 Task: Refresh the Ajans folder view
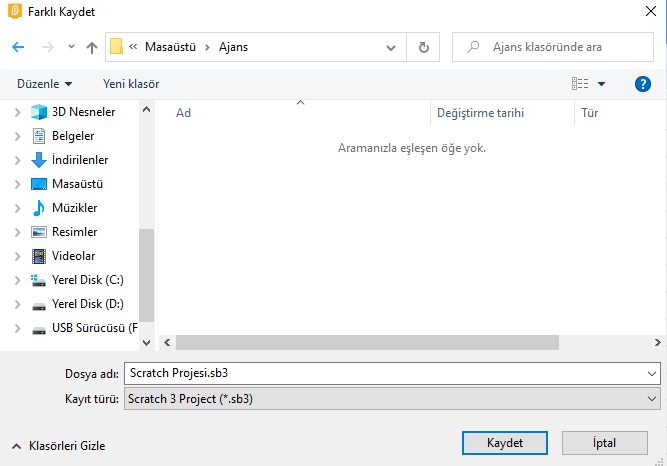pos(423,47)
